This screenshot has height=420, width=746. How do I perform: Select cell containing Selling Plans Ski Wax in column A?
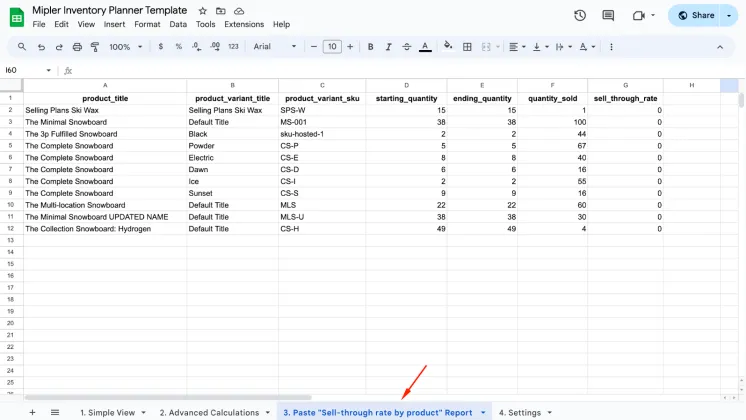[105, 110]
